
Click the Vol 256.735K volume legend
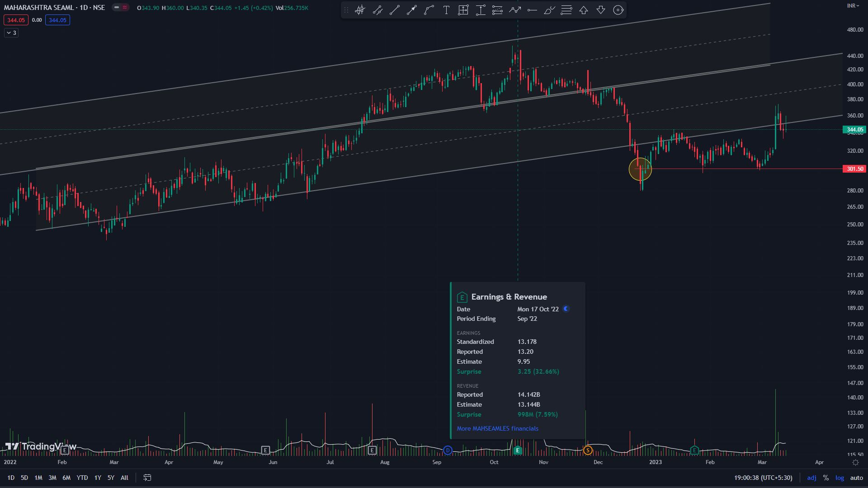(x=292, y=8)
